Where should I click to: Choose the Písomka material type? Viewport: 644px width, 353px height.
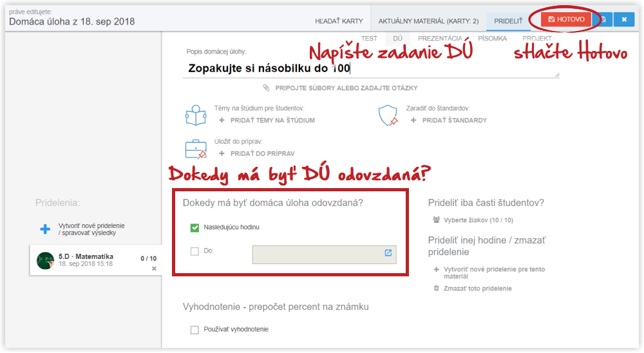click(493, 38)
